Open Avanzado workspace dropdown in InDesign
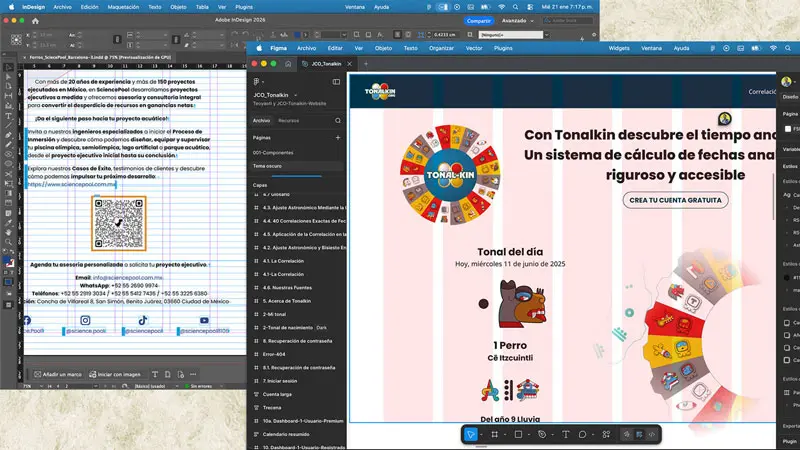Screen dimensions: 800x450 (x=517, y=21)
